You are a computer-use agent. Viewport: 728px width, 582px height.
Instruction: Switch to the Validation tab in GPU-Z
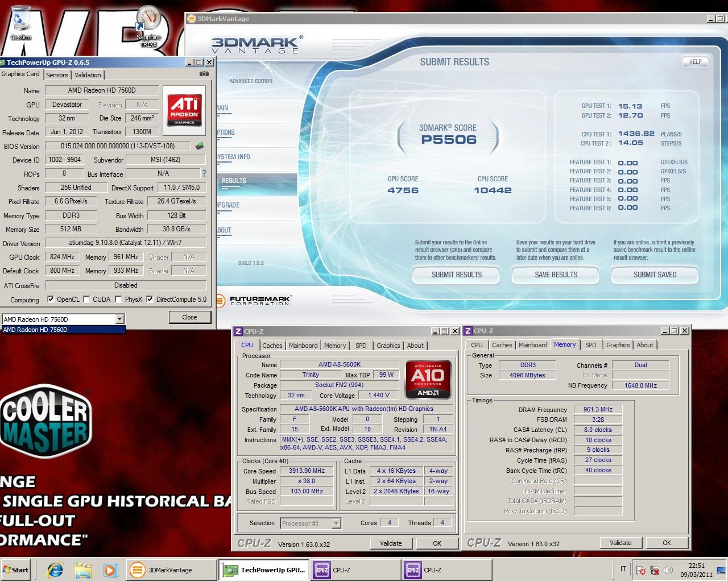click(x=88, y=75)
